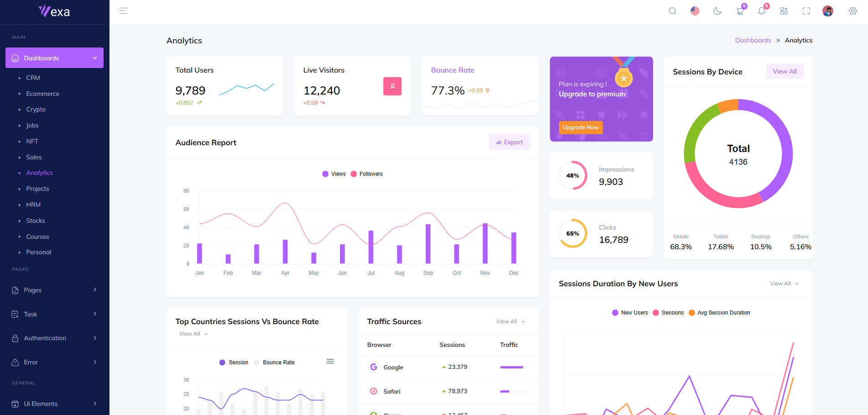Toggle the Bounce Rate series legend item

274,362
